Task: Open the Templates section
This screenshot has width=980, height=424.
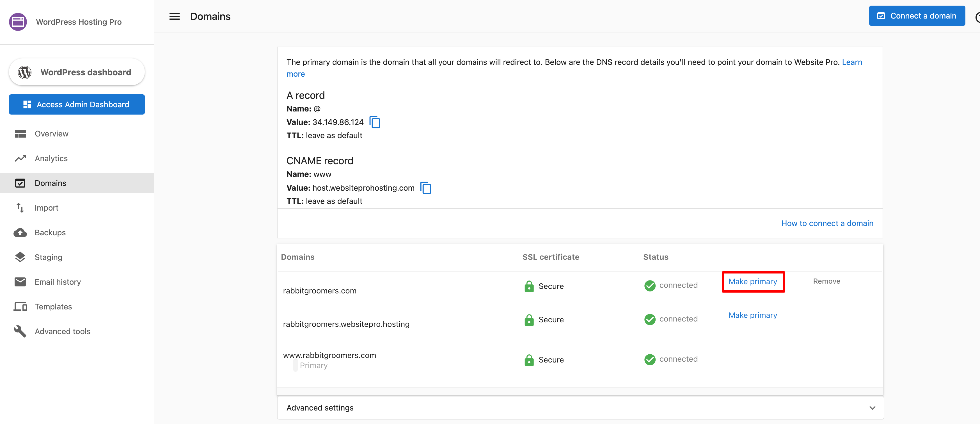Action: click(53, 307)
